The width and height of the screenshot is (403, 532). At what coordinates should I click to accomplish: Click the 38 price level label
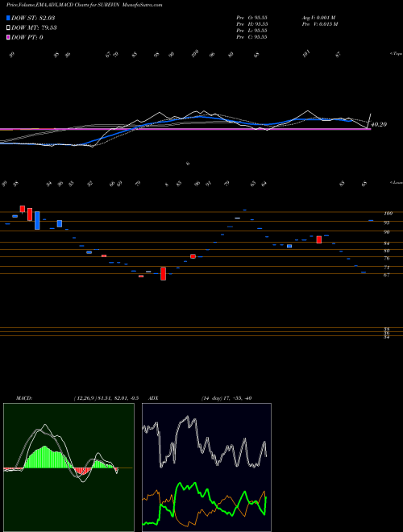click(x=386, y=330)
